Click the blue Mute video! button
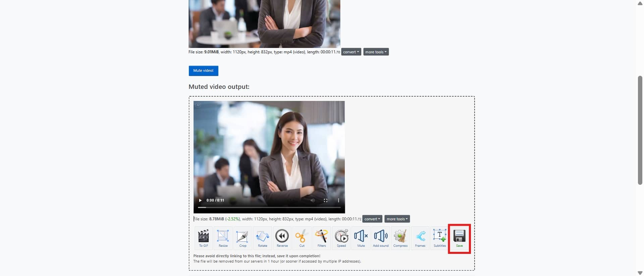 [x=203, y=71]
